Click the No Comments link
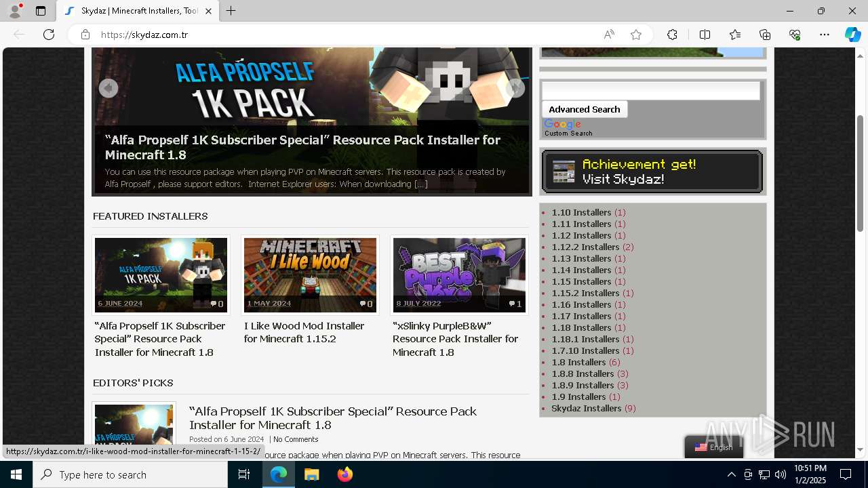 coord(296,439)
